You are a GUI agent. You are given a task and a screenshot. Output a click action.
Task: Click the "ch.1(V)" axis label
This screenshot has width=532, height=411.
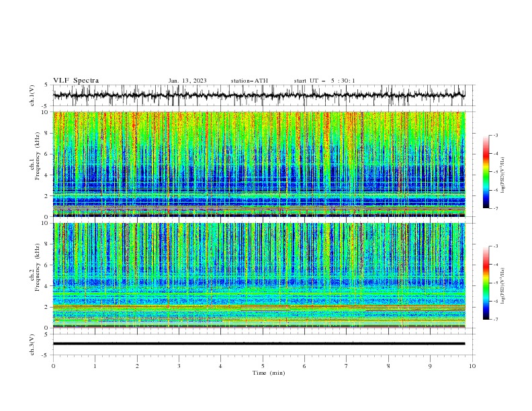click(32, 95)
